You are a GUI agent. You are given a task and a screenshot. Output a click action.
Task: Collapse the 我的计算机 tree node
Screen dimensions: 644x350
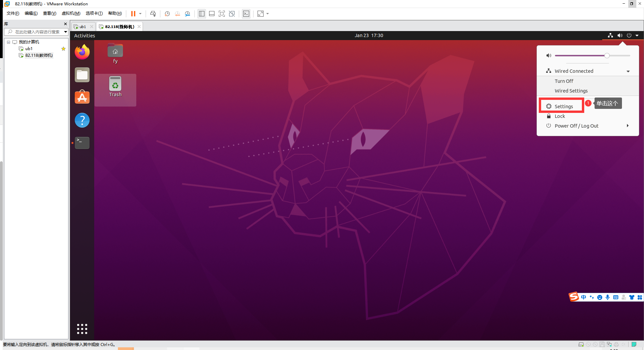point(9,42)
